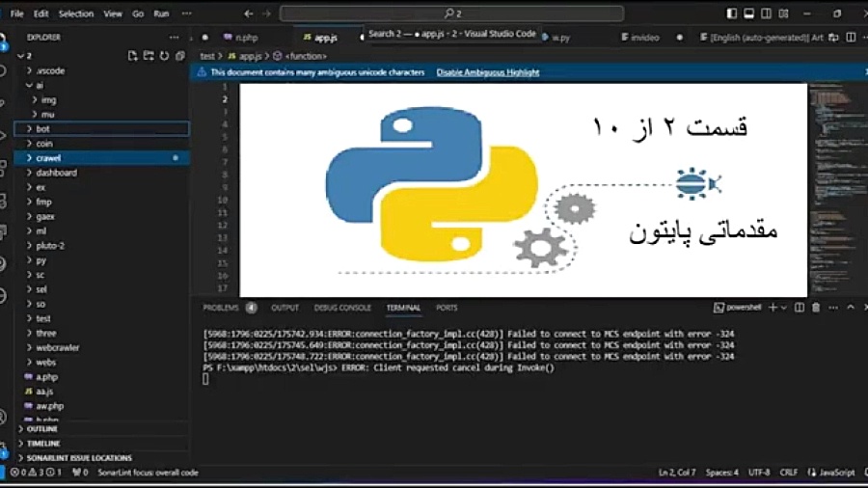
Task: Open the Run menu
Action: 161,14
